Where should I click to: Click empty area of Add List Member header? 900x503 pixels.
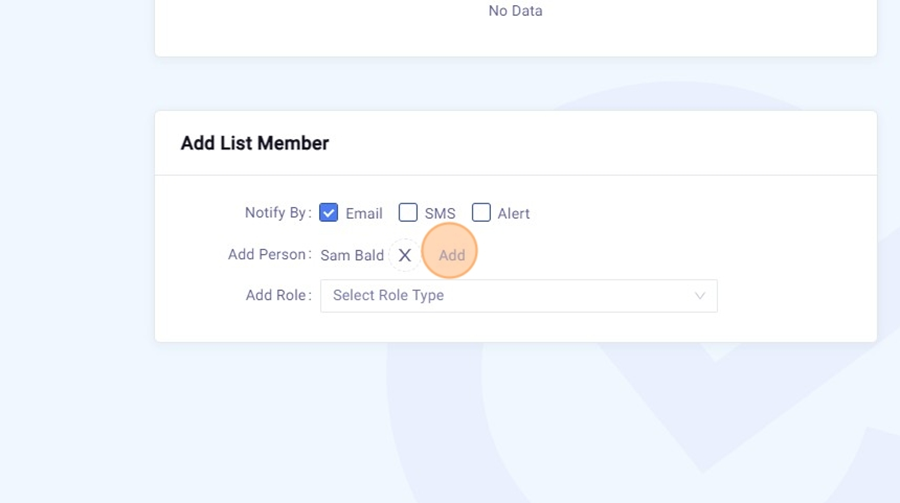click(600, 143)
